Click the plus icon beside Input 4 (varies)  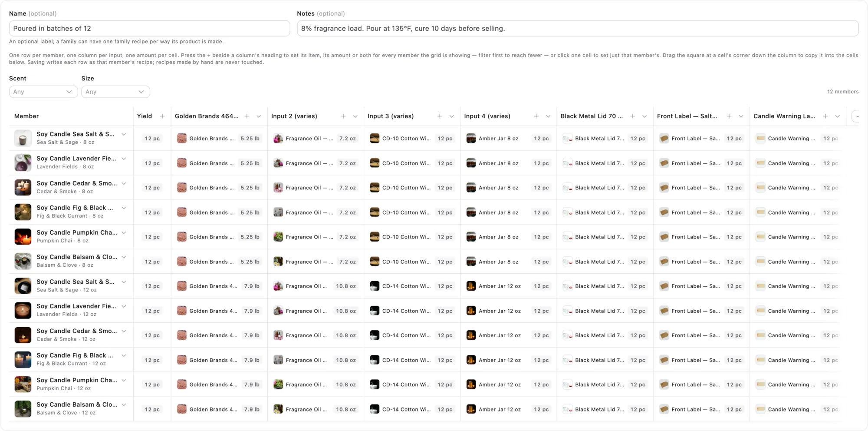pos(536,116)
